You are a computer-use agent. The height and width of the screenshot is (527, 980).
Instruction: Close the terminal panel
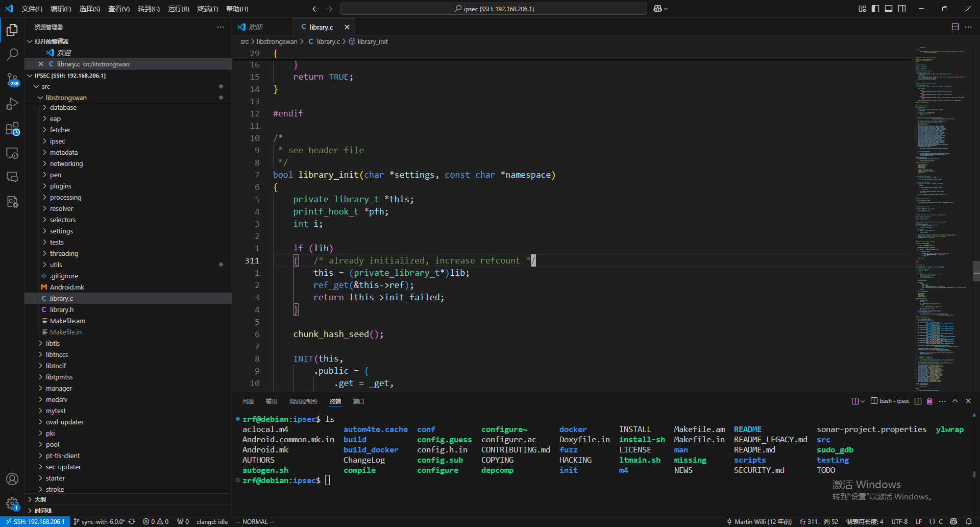click(x=968, y=401)
